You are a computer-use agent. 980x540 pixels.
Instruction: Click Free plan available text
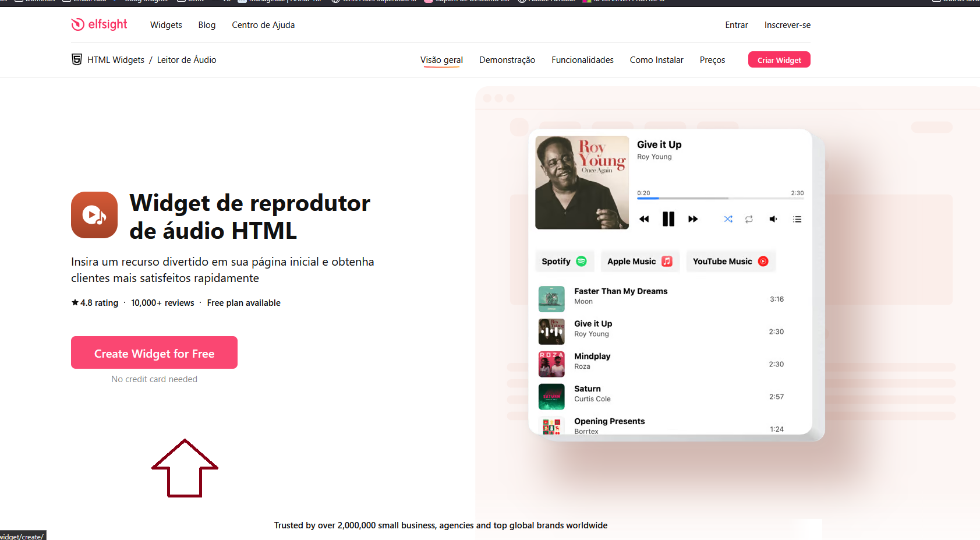point(243,302)
